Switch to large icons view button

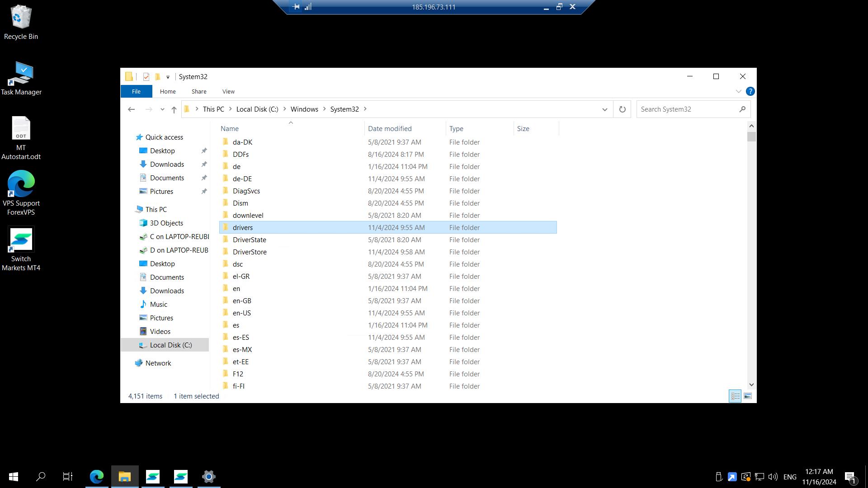point(748,396)
